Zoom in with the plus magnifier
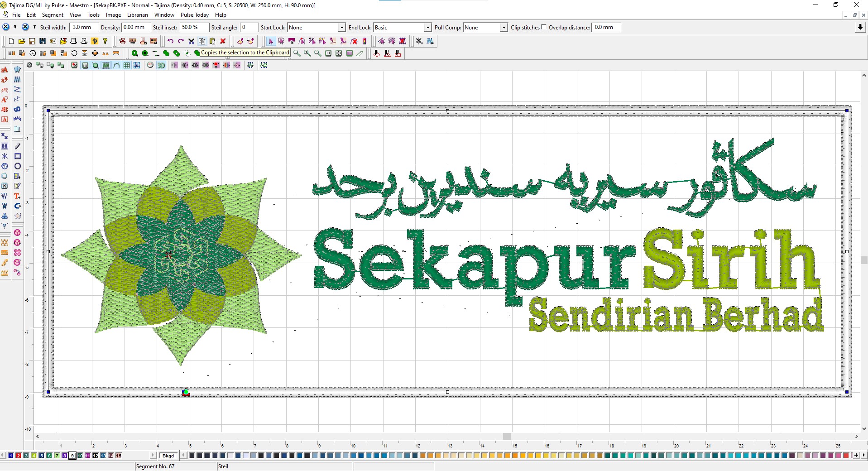 point(307,53)
